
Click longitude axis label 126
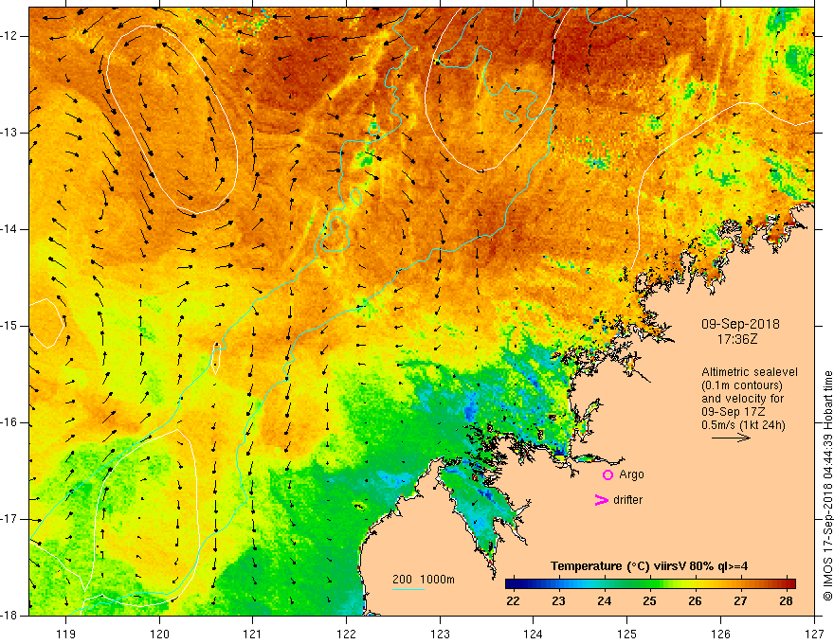pos(720,634)
